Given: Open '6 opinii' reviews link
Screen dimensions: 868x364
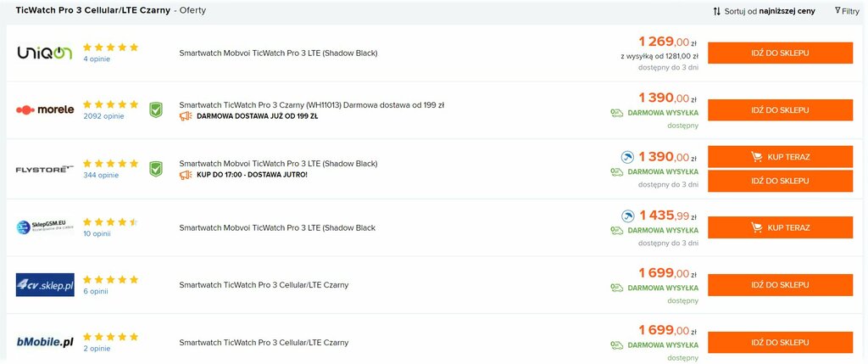Looking at the screenshot, I should point(96,291).
